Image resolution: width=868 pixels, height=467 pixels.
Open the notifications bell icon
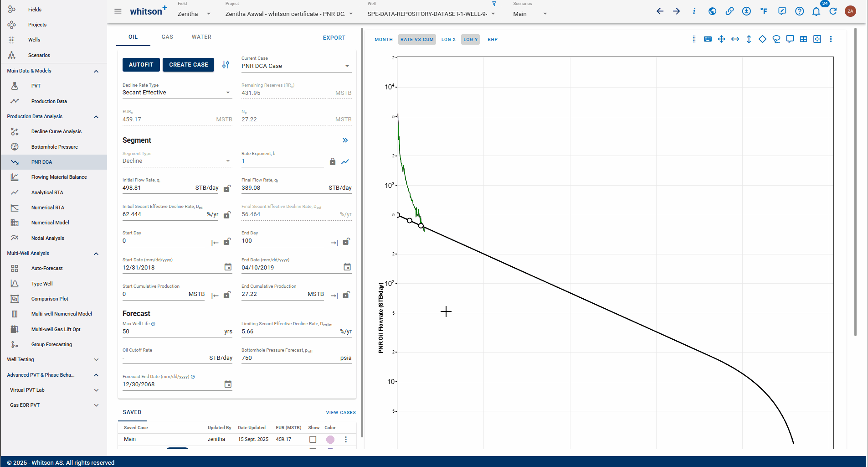pos(816,11)
